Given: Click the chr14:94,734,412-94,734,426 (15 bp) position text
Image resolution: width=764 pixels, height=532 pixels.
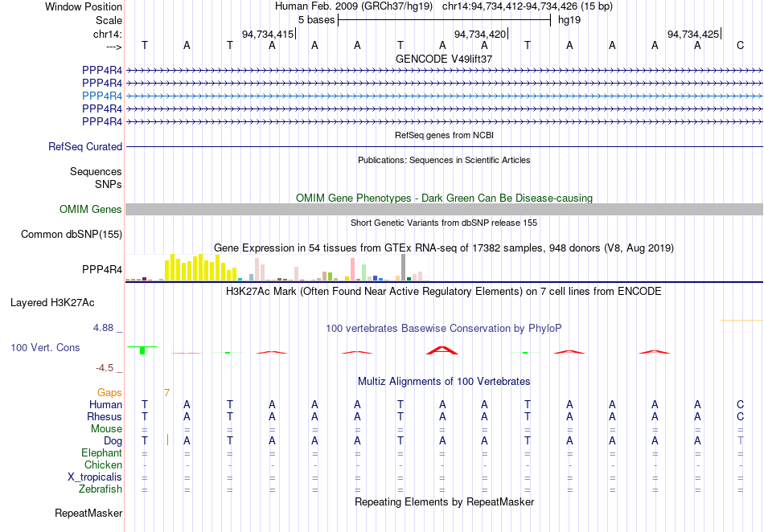Looking at the screenshot, I should point(528,6).
